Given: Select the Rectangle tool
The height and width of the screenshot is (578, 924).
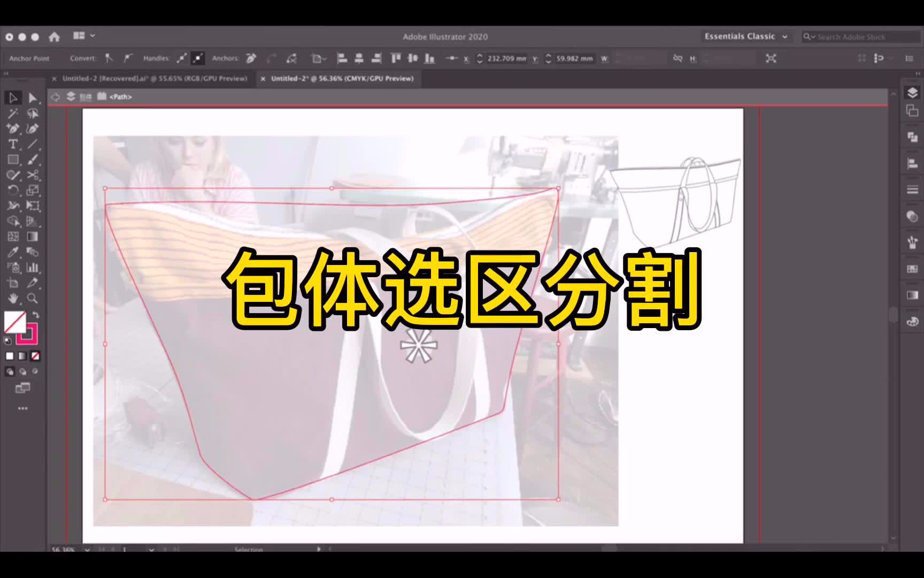Looking at the screenshot, I should point(13,159).
